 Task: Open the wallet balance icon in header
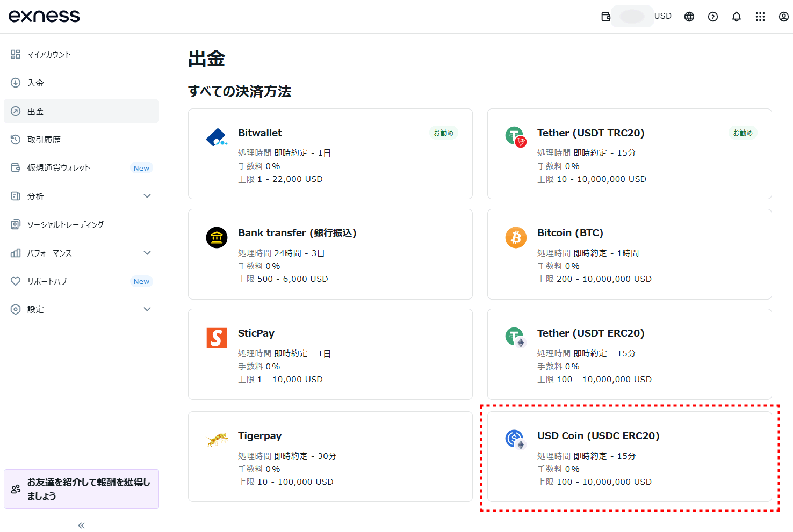coord(606,17)
